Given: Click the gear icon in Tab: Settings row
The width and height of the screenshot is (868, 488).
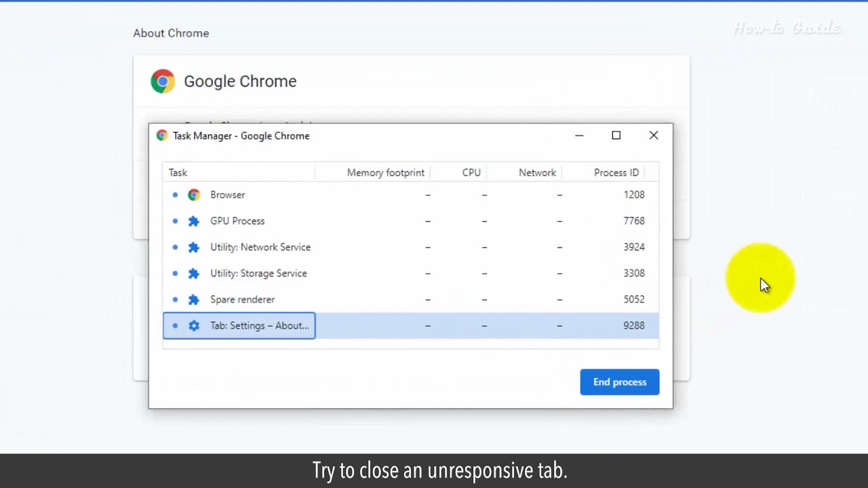Looking at the screenshot, I should click(x=194, y=326).
